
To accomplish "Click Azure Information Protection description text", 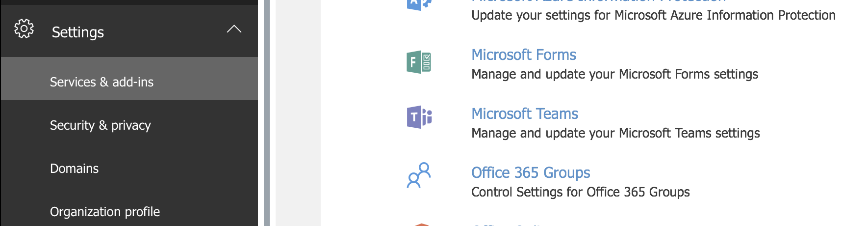I will 653,15.
